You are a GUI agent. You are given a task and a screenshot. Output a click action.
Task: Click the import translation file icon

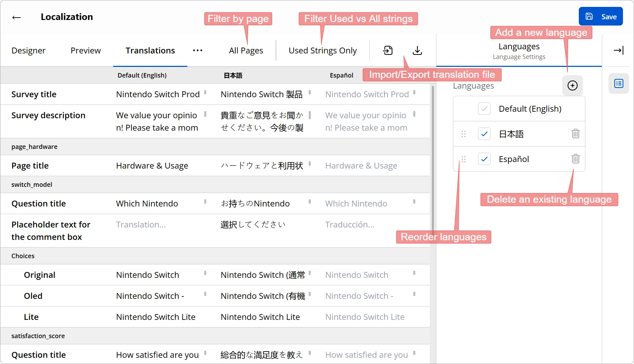pyautogui.click(x=388, y=50)
